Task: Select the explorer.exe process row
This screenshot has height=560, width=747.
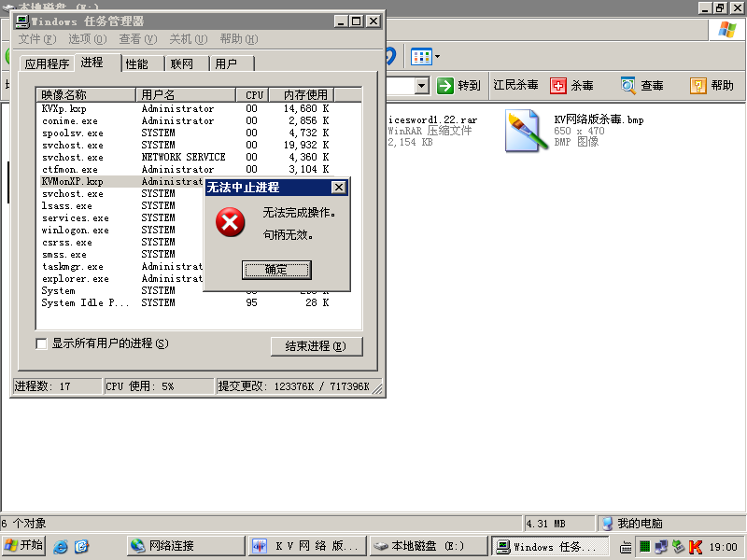Action: pos(122,278)
